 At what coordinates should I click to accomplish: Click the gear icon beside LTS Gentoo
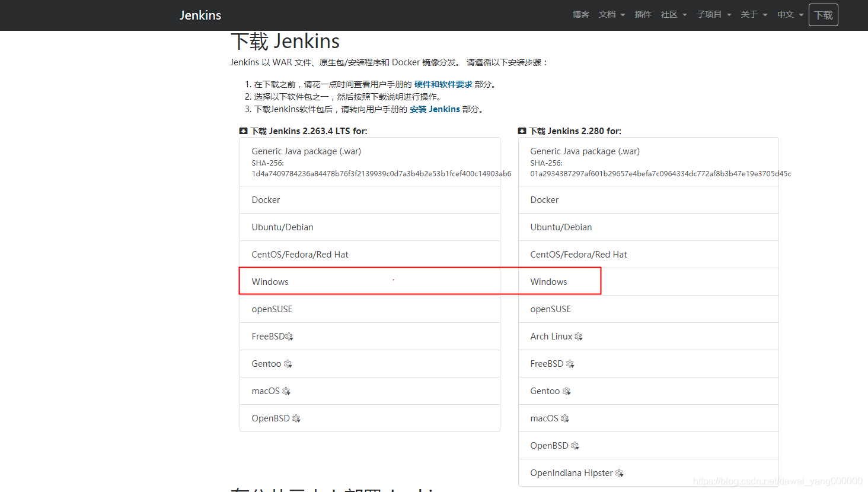[288, 364]
